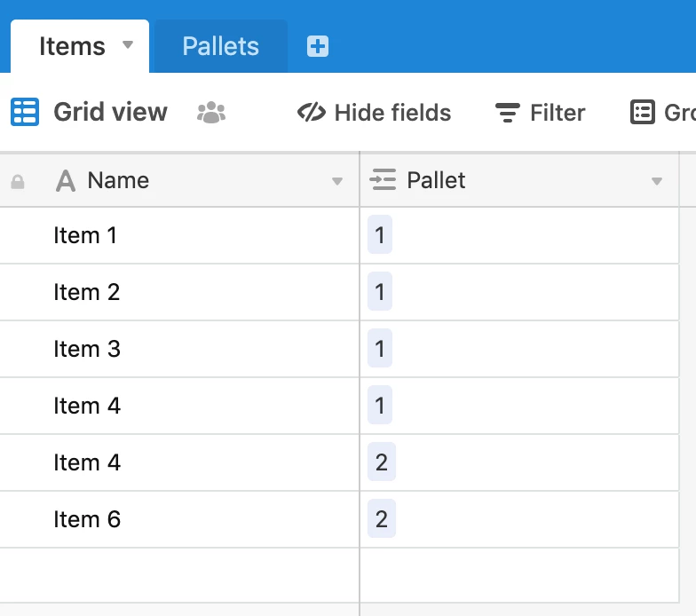This screenshot has width=696, height=616.
Task: Click the Name field text-type icon
Action: point(66,181)
